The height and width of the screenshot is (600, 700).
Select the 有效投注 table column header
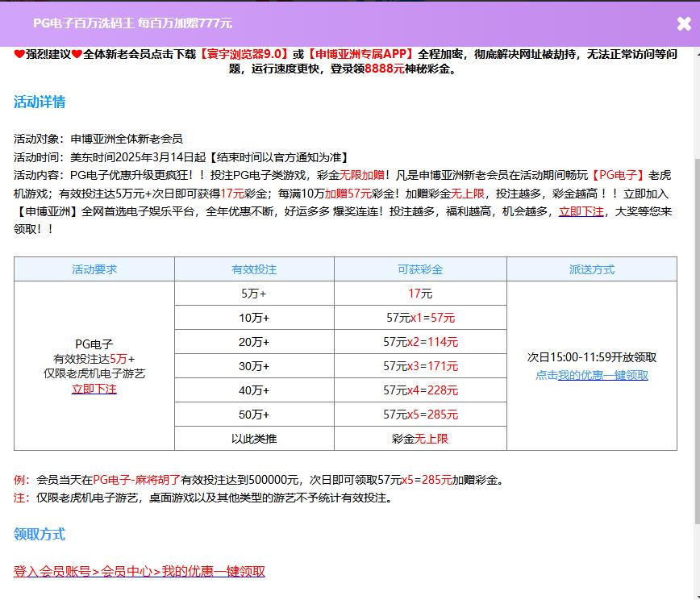254,269
